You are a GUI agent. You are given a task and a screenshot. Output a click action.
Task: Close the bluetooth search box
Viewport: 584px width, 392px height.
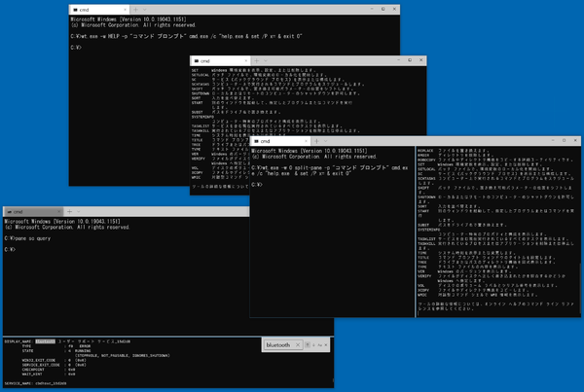[x=326, y=345]
